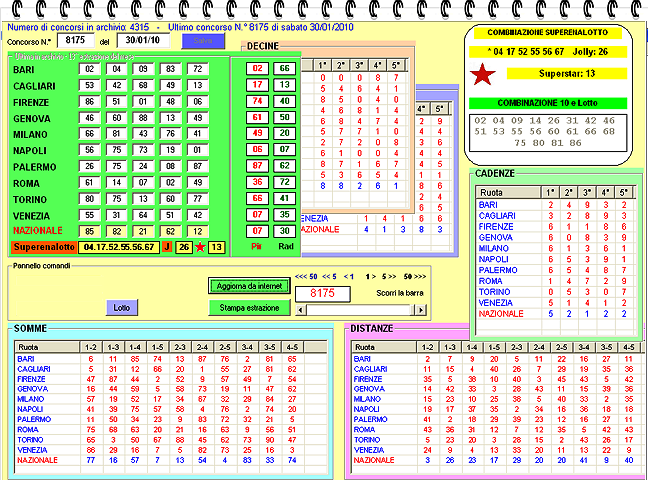The height and width of the screenshot is (480, 648).
Task: Select the NAZIONALE row in CADENZE
Action: [555, 314]
